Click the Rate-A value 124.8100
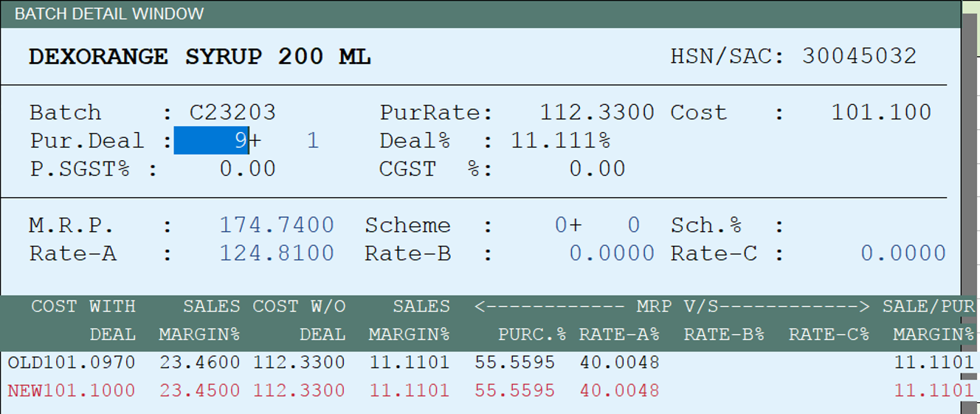This screenshot has width=980, height=414. click(x=277, y=253)
